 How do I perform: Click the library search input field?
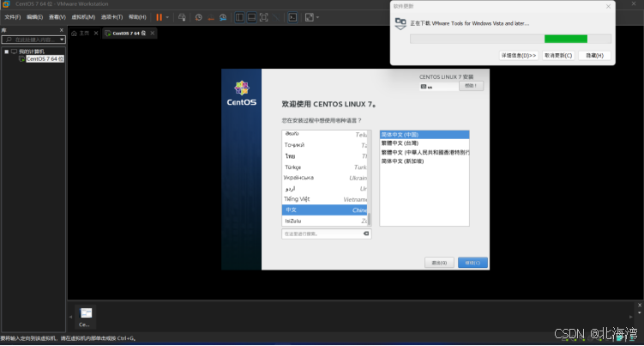click(31, 39)
